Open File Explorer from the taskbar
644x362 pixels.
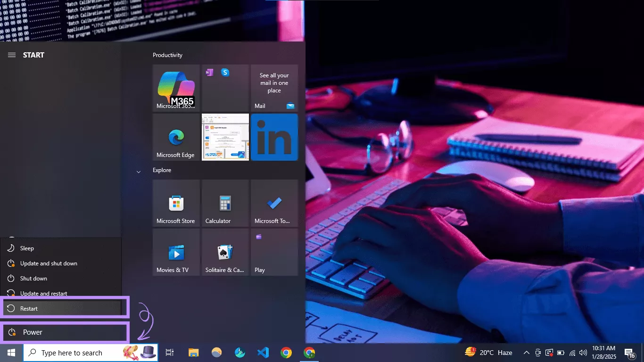(x=193, y=352)
